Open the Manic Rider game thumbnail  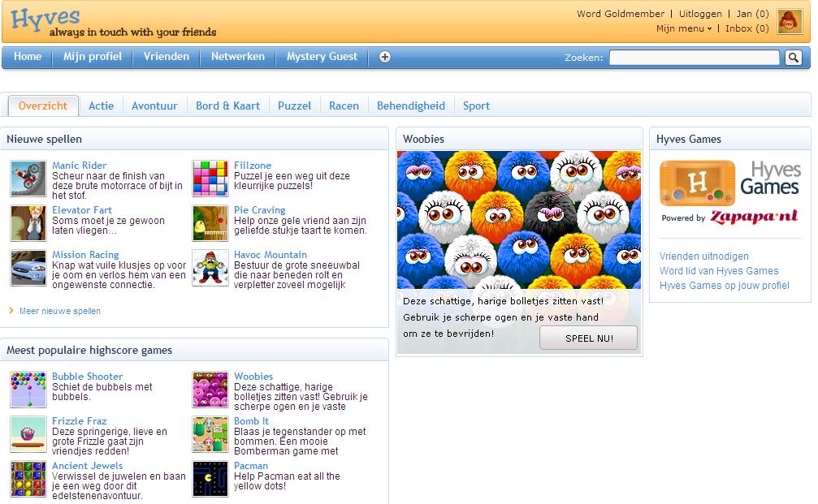tap(28, 179)
